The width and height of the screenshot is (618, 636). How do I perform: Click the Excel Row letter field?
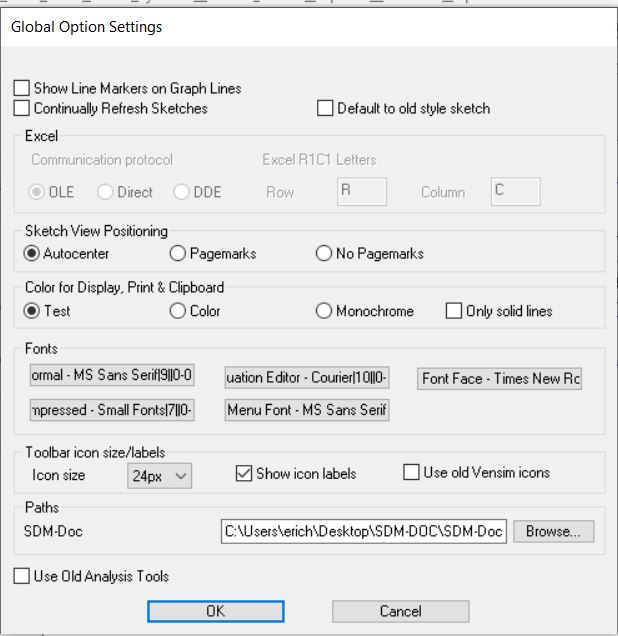tap(362, 191)
